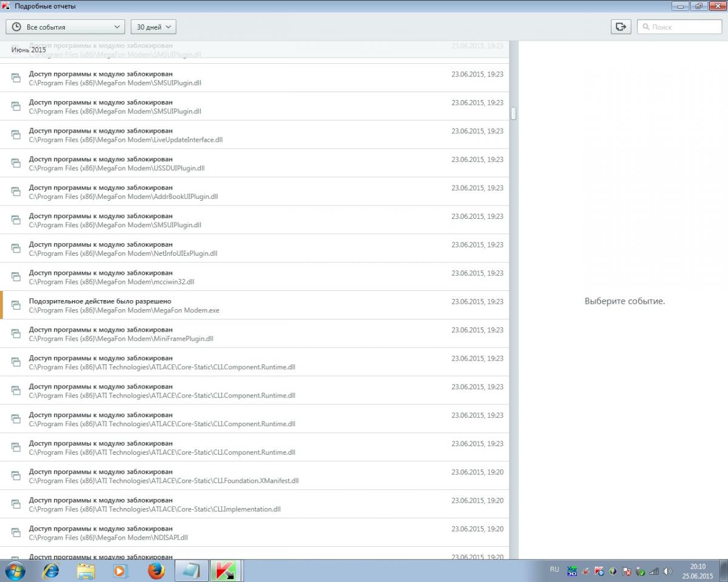This screenshot has width=728, height=582.
Task: Open the 'Все события' event filter dropdown
Action: [x=66, y=27]
